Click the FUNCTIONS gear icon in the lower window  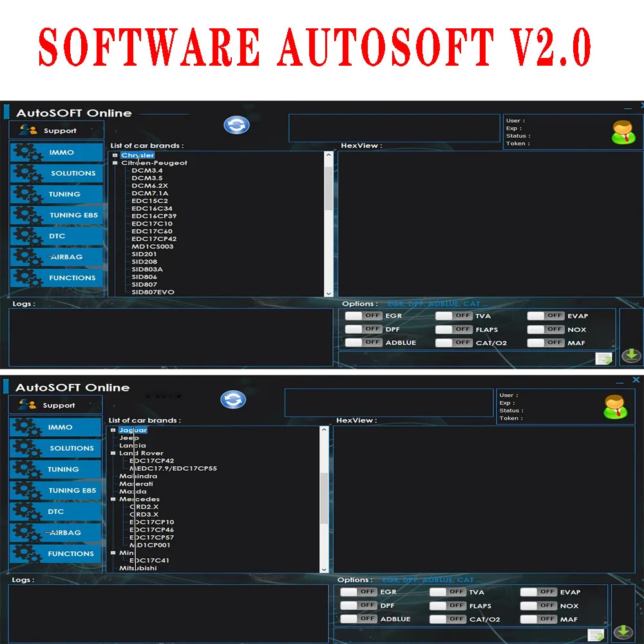pyautogui.click(x=26, y=554)
